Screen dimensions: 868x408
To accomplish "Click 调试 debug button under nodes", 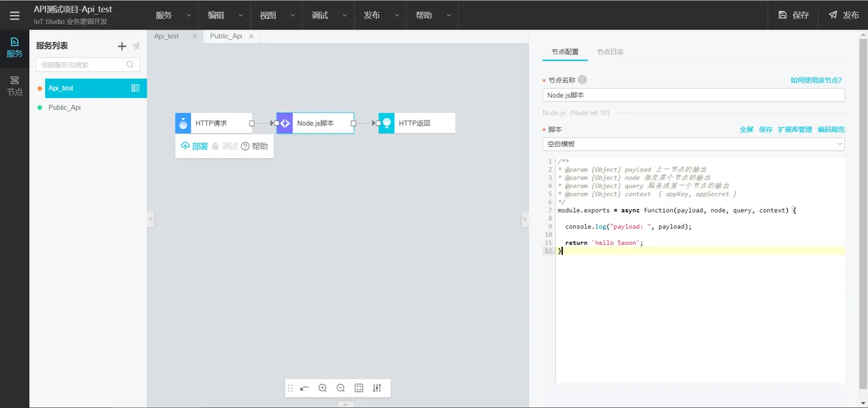I will pyautogui.click(x=224, y=146).
